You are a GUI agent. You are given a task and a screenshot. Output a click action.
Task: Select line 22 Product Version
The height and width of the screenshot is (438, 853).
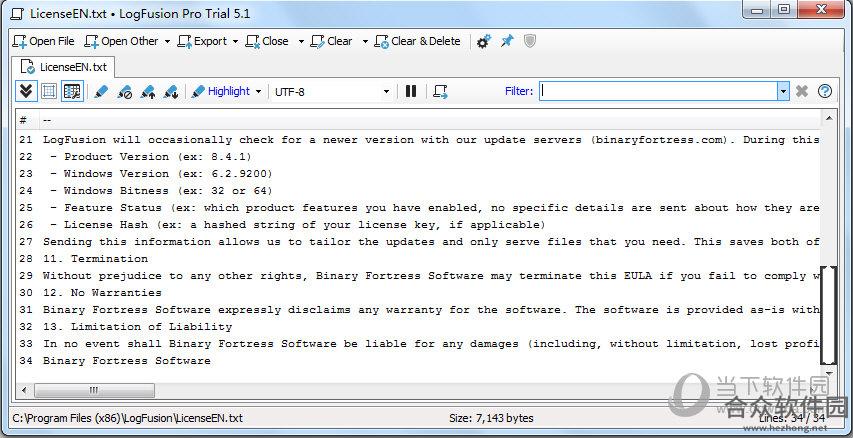click(419, 157)
